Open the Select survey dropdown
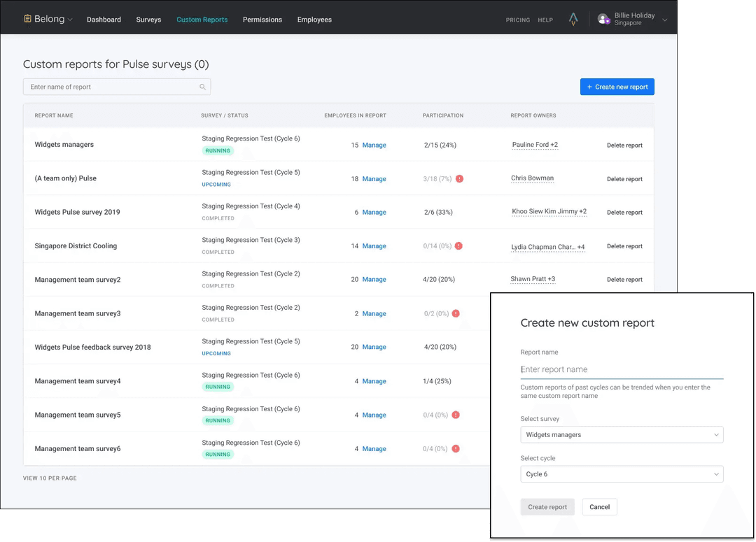 point(622,434)
